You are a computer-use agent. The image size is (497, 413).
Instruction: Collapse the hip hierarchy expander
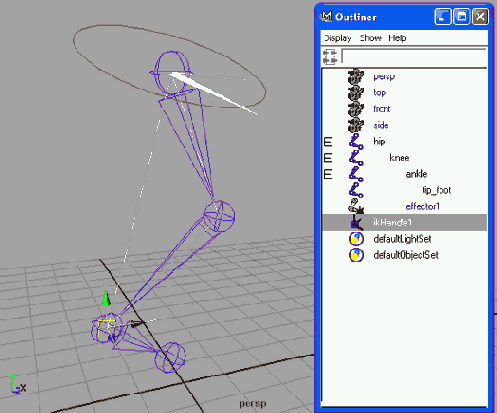(328, 142)
